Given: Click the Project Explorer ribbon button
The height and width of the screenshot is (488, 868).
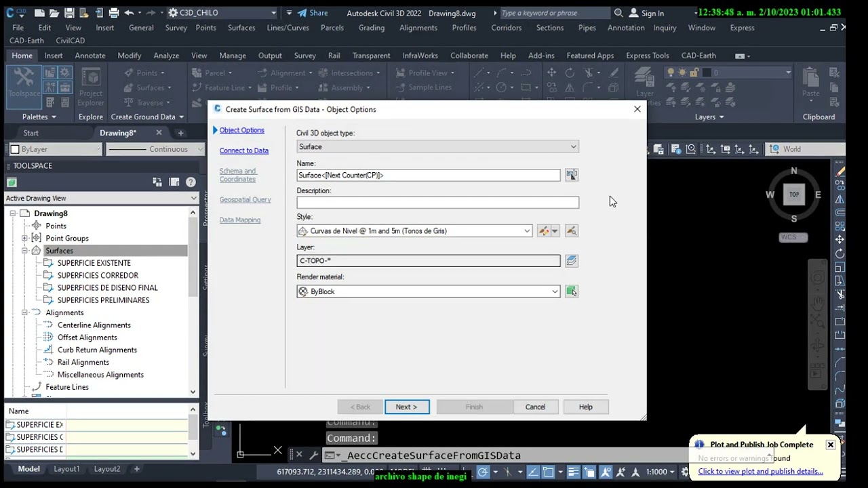Looking at the screenshot, I should [x=91, y=86].
